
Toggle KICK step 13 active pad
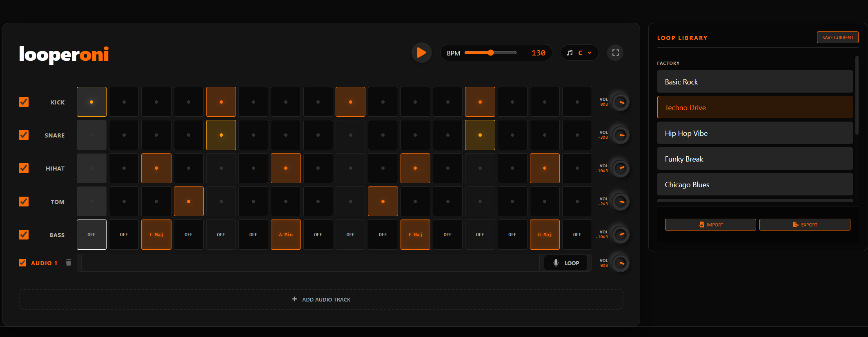(x=480, y=102)
